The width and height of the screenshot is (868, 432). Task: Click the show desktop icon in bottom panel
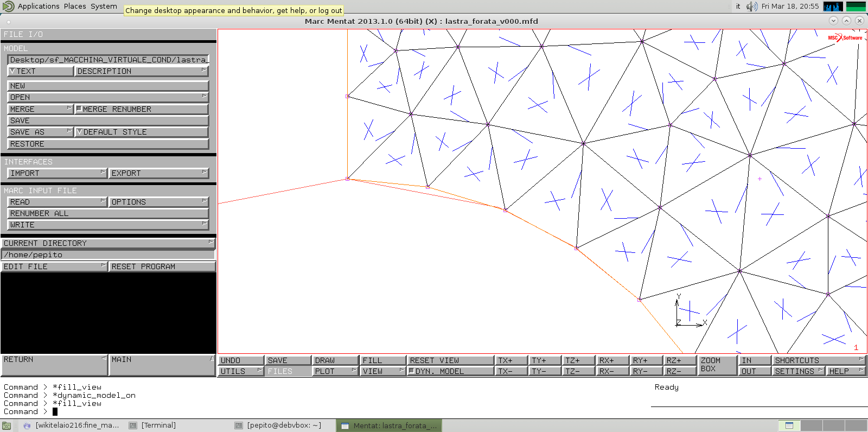click(6, 426)
